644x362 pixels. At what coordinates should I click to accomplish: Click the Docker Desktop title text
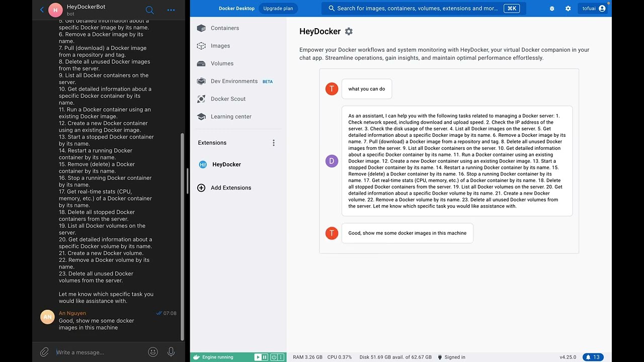pos(236,8)
